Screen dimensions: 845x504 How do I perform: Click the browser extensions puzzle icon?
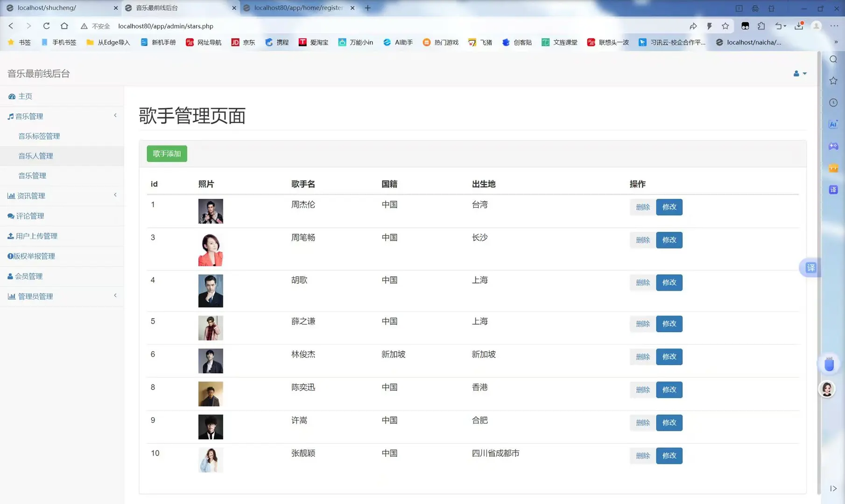coord(762,26)
